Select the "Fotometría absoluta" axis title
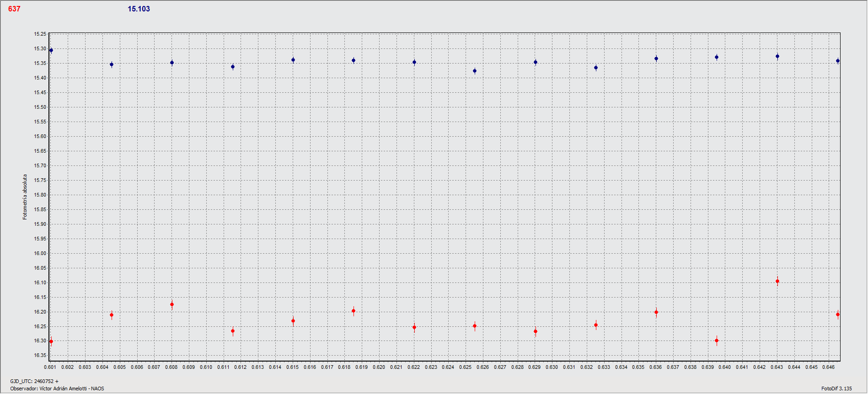 pyautogui.click(x=25, y=197)
